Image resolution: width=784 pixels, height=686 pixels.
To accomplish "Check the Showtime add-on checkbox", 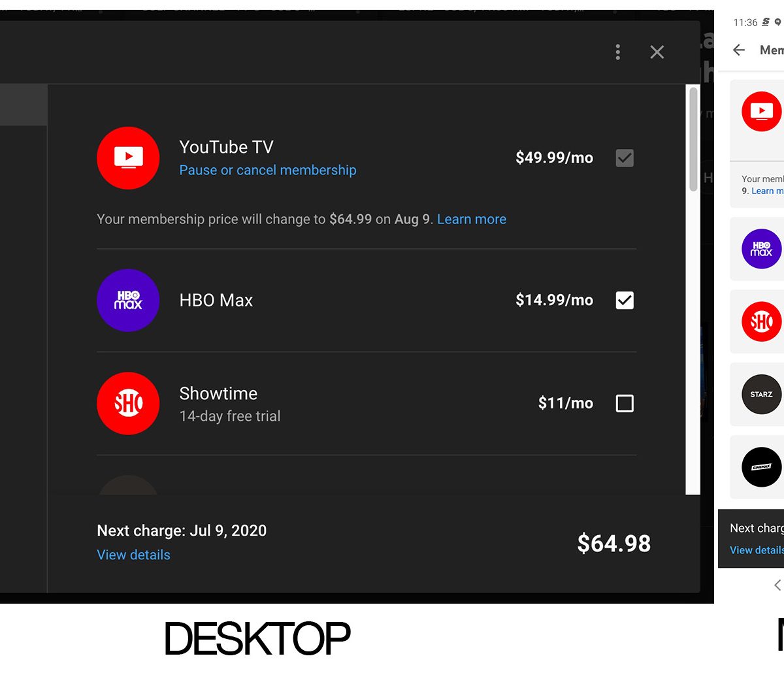I will pos(625,403).
